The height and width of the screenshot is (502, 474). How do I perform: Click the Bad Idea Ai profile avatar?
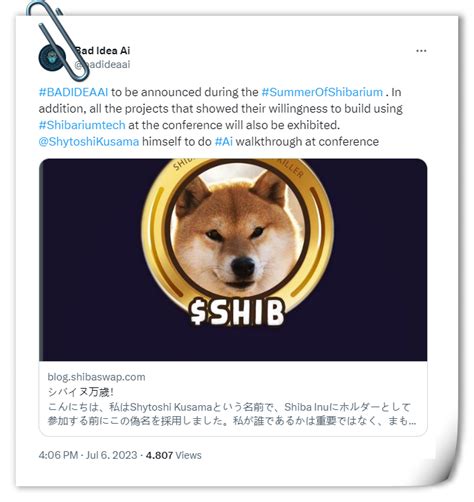click(52, 57)
